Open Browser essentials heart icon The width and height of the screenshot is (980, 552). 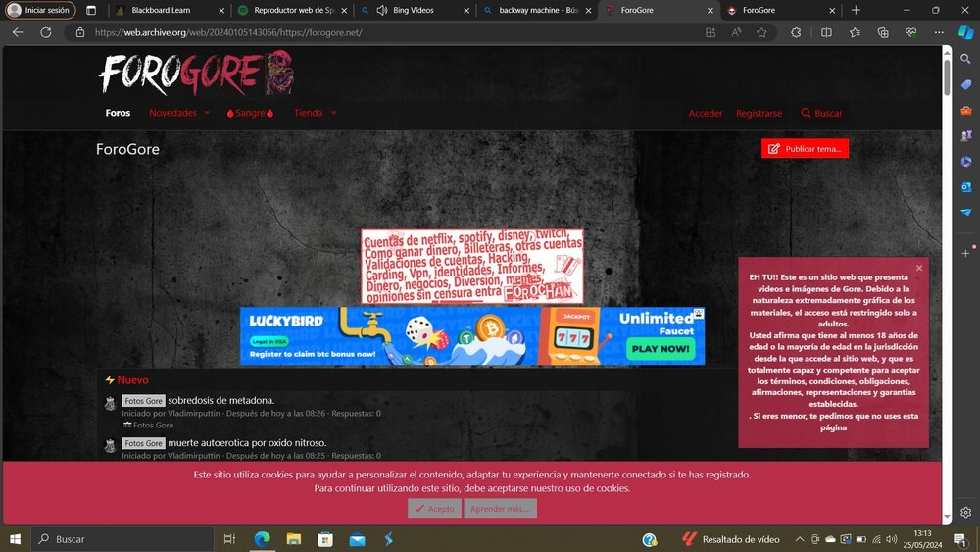pos(910,32)
